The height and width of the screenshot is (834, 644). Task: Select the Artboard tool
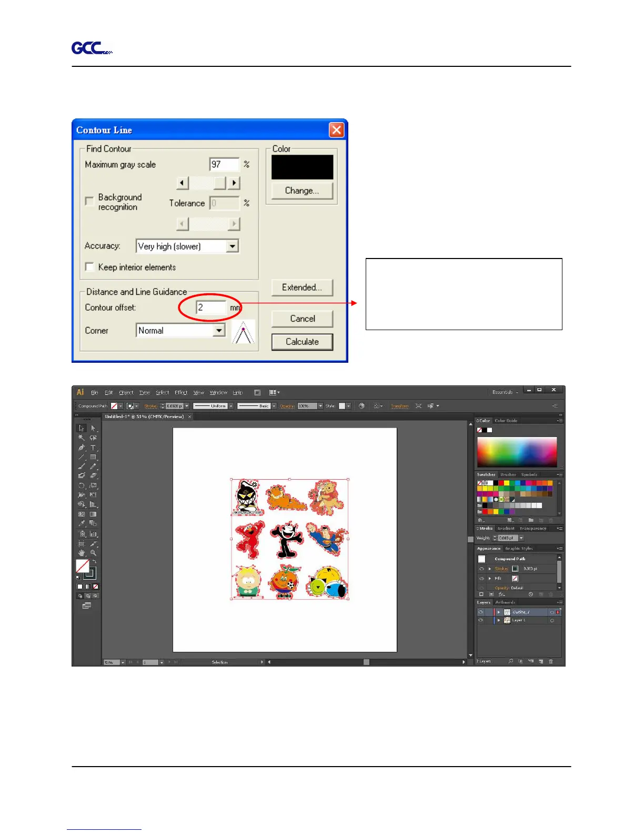coord(82,543)
